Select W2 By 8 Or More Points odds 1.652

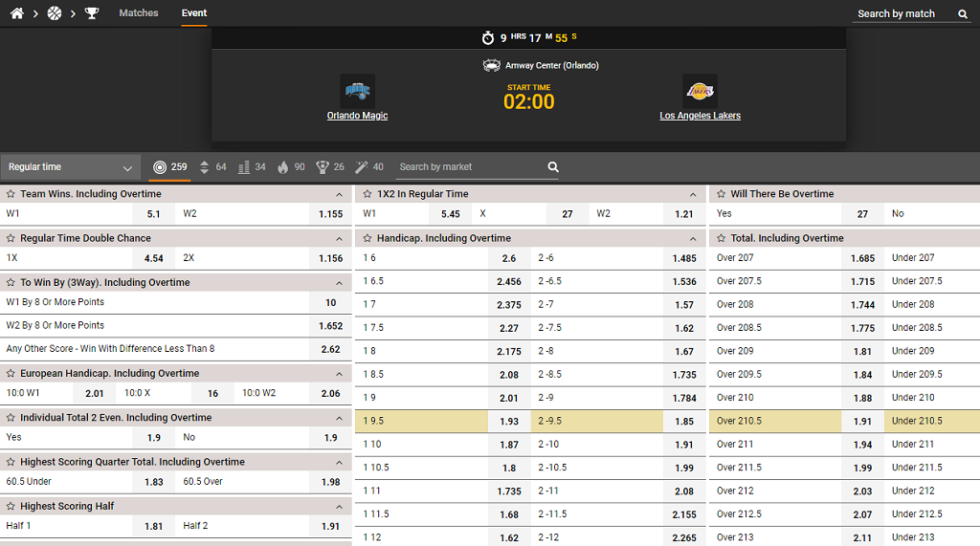click(x=330, y=325)
